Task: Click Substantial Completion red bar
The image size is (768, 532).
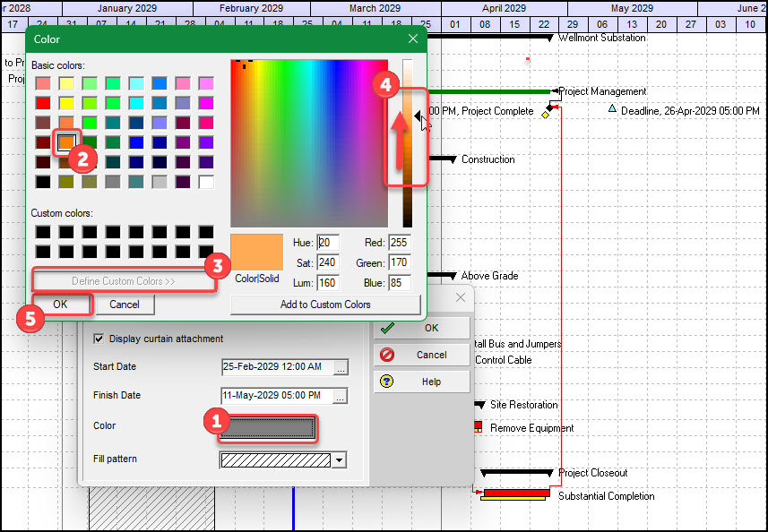Action: [517, 493]
